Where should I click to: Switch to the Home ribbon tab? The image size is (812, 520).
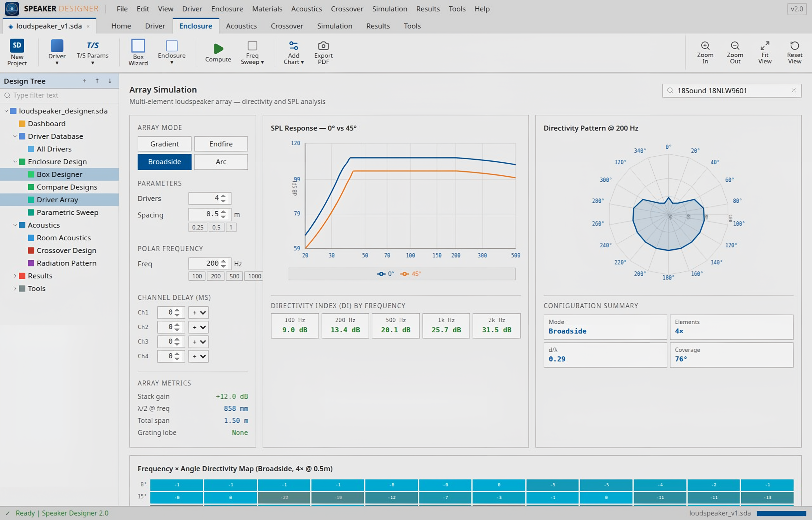coord(121,26)
